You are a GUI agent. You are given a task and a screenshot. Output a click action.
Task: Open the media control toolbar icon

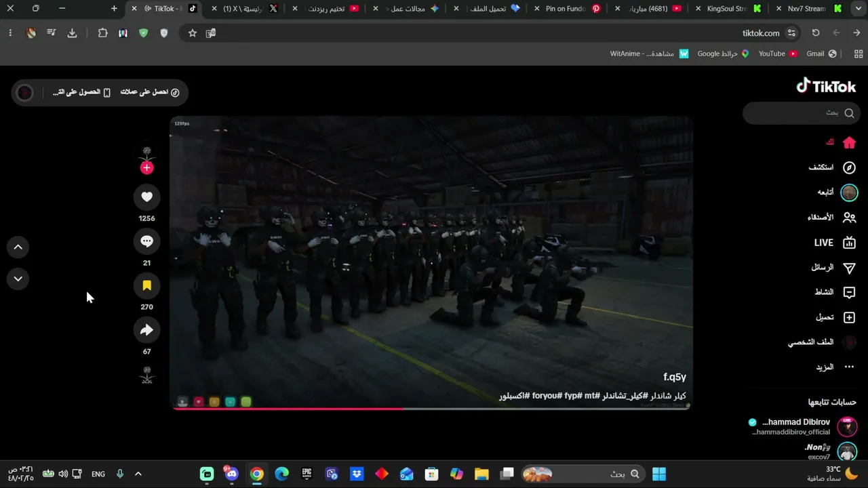[x=52, y=33]
